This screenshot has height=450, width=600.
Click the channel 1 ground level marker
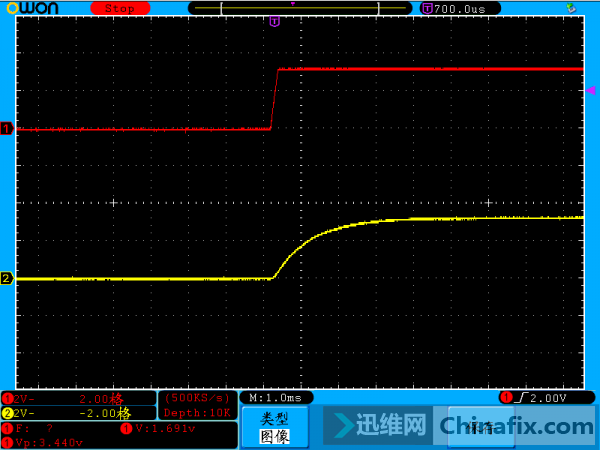pos(7,128)
